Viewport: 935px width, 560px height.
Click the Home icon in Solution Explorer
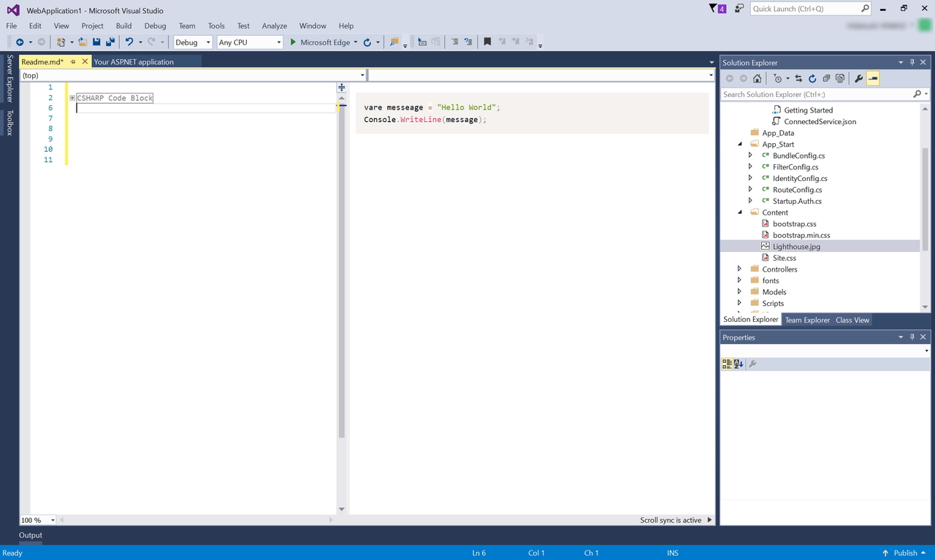click(757, 79)
